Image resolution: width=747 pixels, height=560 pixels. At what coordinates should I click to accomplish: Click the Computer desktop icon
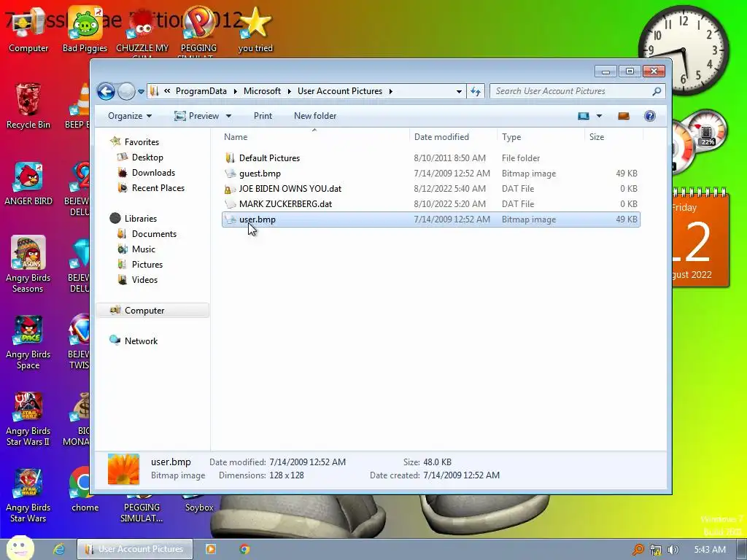click(x=28, y=31)
